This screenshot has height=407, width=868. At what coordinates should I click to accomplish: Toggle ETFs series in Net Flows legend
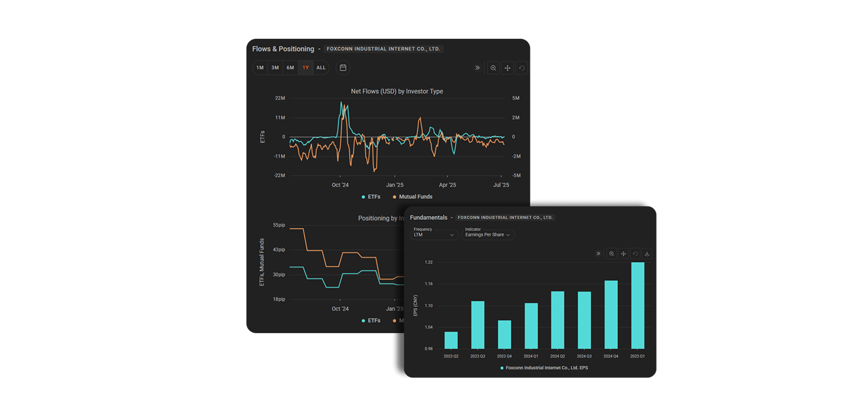pyautogui.click(x=371, y=197)
